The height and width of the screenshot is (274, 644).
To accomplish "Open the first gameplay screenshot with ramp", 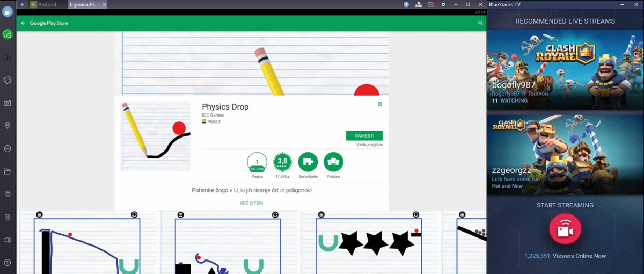I will pos(88,242).
